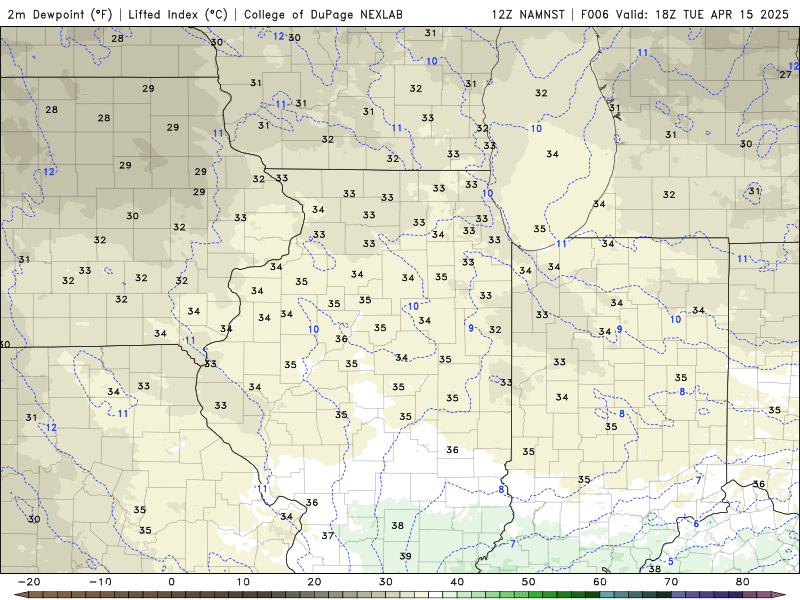
Task: Click the "College of DuPage NEXLAB" label
Action: click(x=323, y=14)
